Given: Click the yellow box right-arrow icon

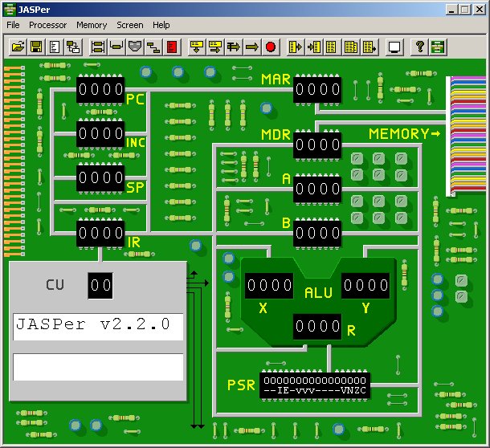Looking at the screenshot, I should coord(215,47).
